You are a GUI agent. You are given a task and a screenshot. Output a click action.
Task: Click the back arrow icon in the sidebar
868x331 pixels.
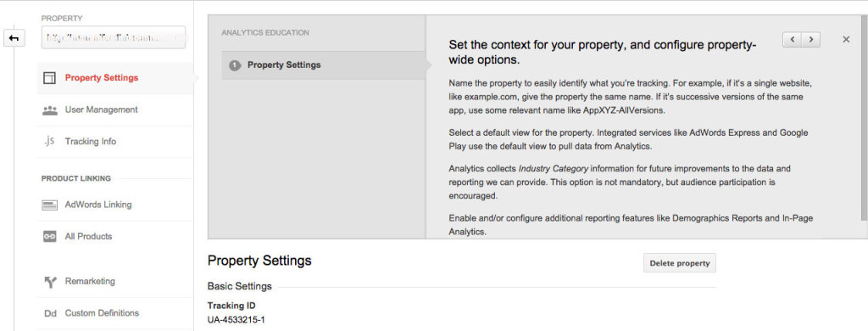point(14,38)
